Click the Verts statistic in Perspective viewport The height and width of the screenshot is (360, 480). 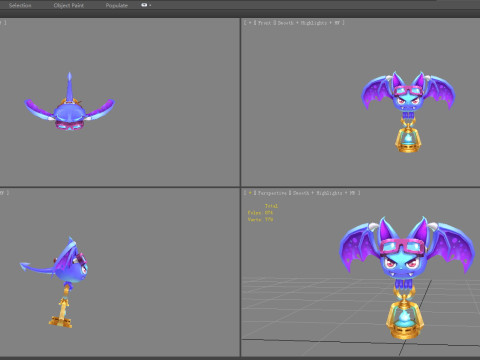click(x=260, y=220)
